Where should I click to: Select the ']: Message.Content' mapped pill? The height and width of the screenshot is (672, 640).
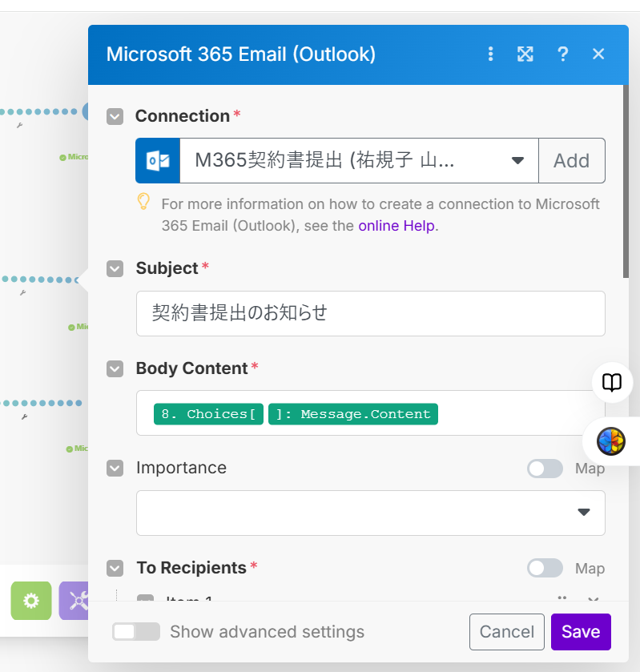coord(353,414)
